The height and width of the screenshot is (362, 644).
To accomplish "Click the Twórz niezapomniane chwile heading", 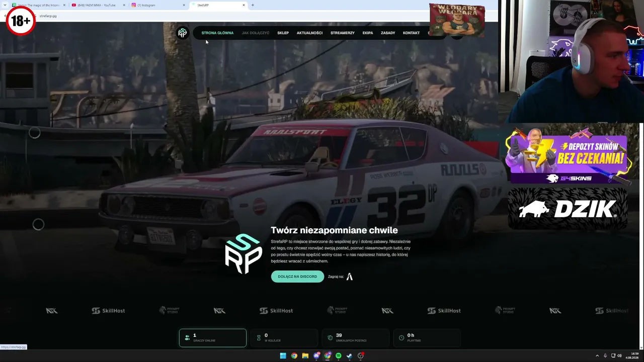I will tap(334, 230).
